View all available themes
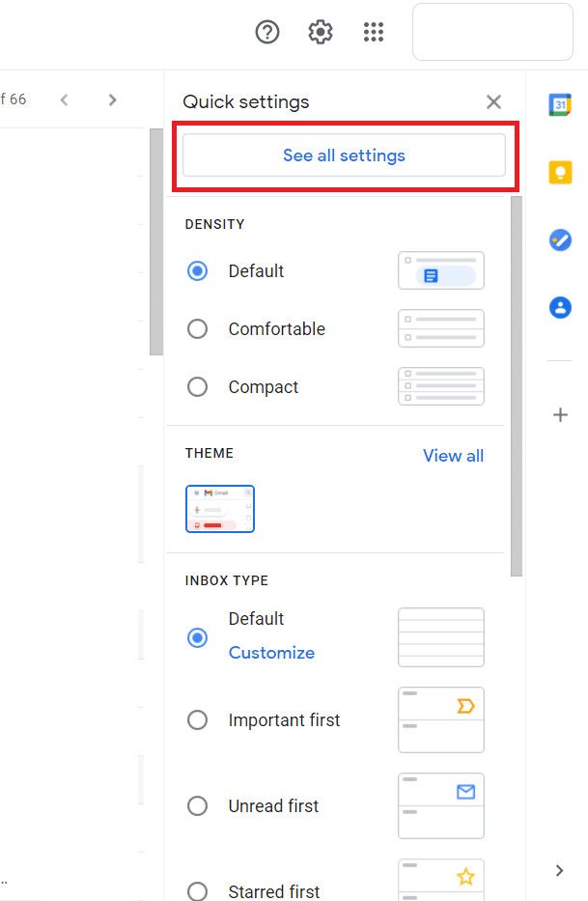 point(453,455)
